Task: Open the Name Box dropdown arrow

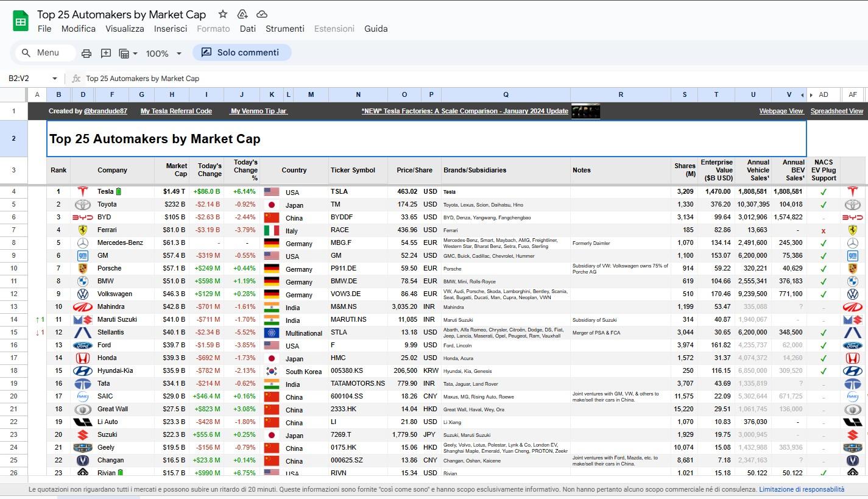Action: (x=55, y=79)
